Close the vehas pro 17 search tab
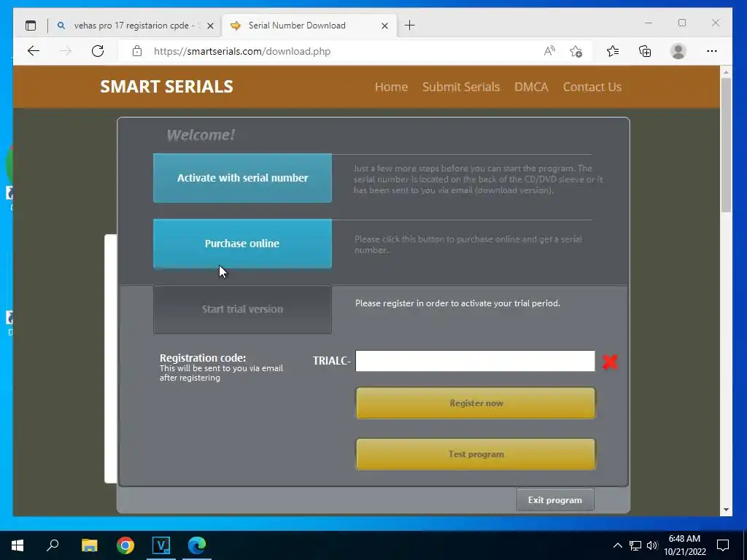 click(x=210, y=26)
